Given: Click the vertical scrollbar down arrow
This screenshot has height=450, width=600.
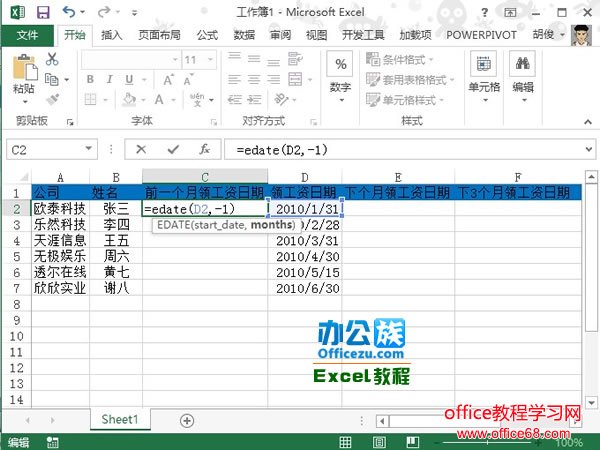Looking at the screenshot, I should [x=591, y=403].
